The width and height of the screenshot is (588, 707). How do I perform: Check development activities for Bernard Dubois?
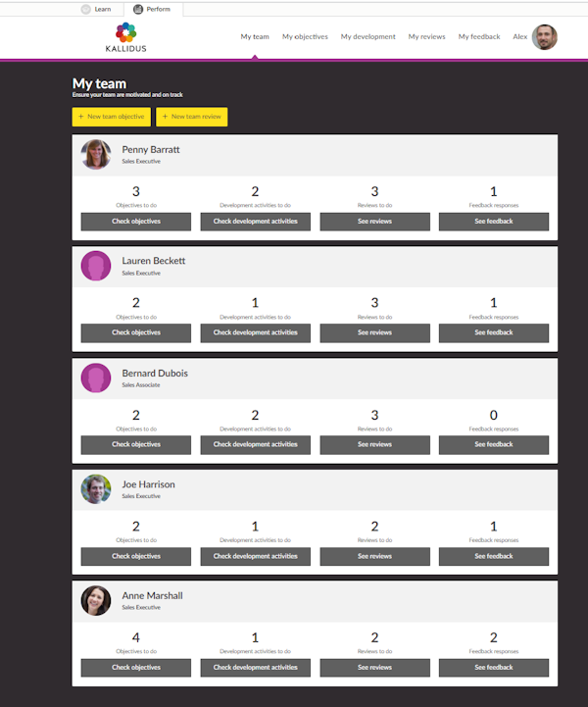tap(255, 444)
